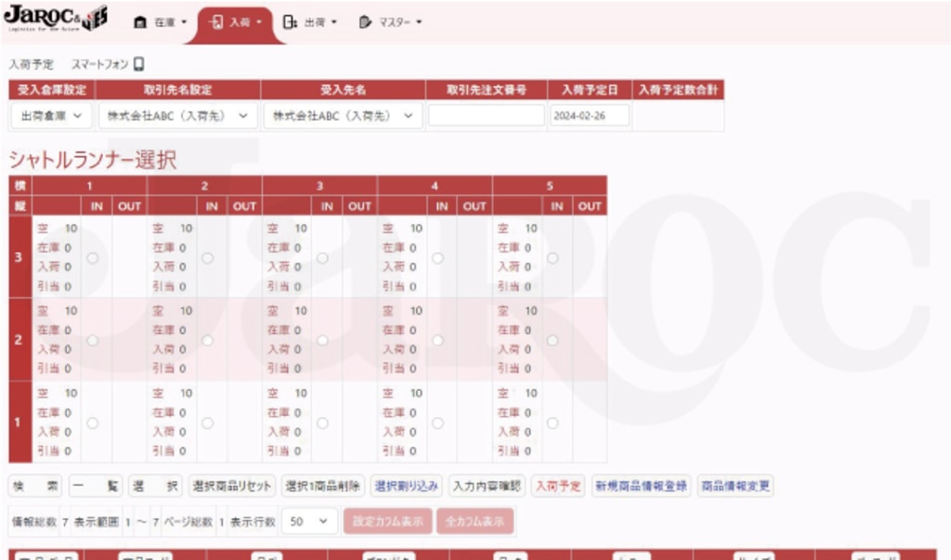Open the 取引先名設定 company dropdown

pos(176,116)
